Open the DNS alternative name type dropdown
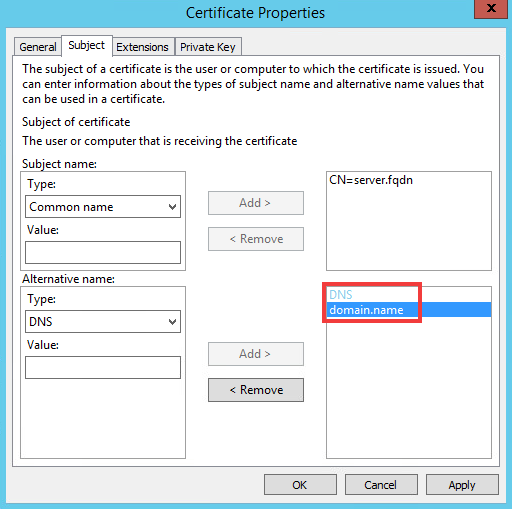The image size is (512, 509). (x=103, y=321)
